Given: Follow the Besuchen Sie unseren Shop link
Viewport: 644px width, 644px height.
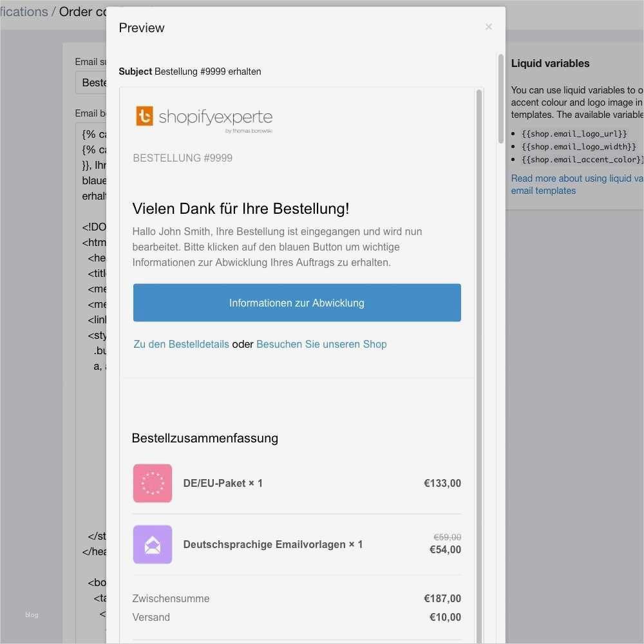Looking at the screenshot, I should 321,344.
